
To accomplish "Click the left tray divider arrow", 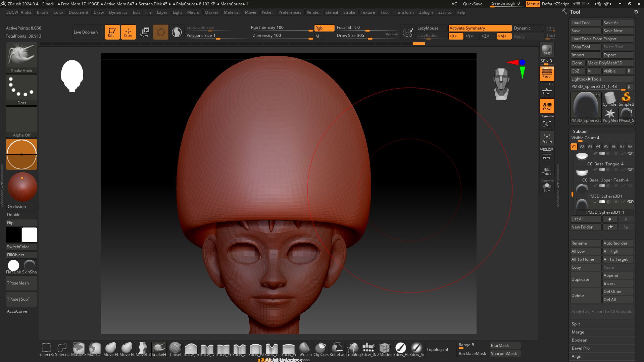I will coord(2,185).
